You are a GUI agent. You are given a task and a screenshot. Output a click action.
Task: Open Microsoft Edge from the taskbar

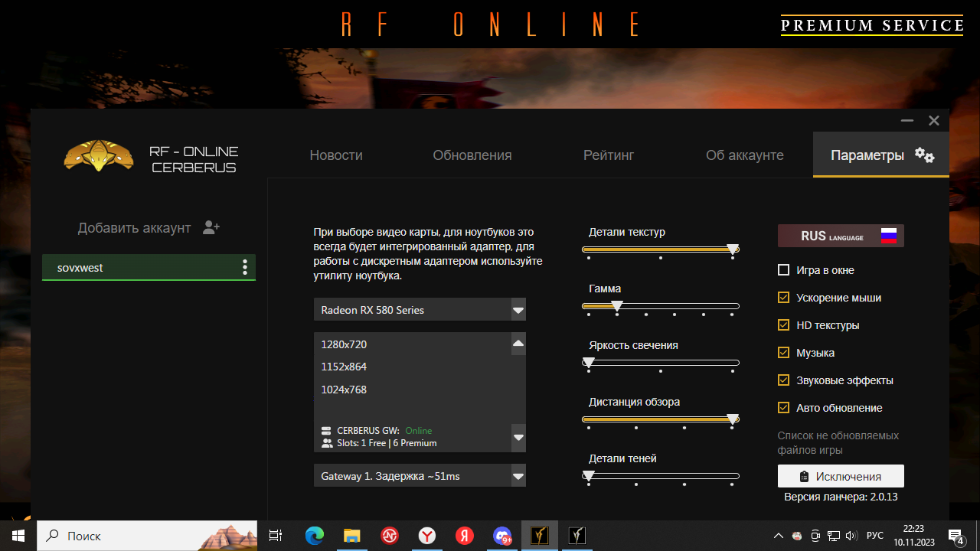(315, 536)
